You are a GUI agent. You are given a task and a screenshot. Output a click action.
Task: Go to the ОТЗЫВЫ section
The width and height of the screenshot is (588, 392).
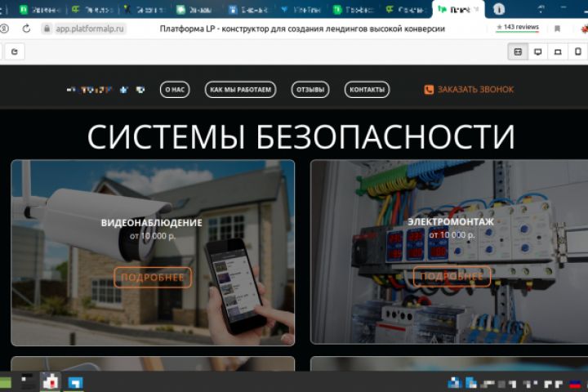point(310,90)
